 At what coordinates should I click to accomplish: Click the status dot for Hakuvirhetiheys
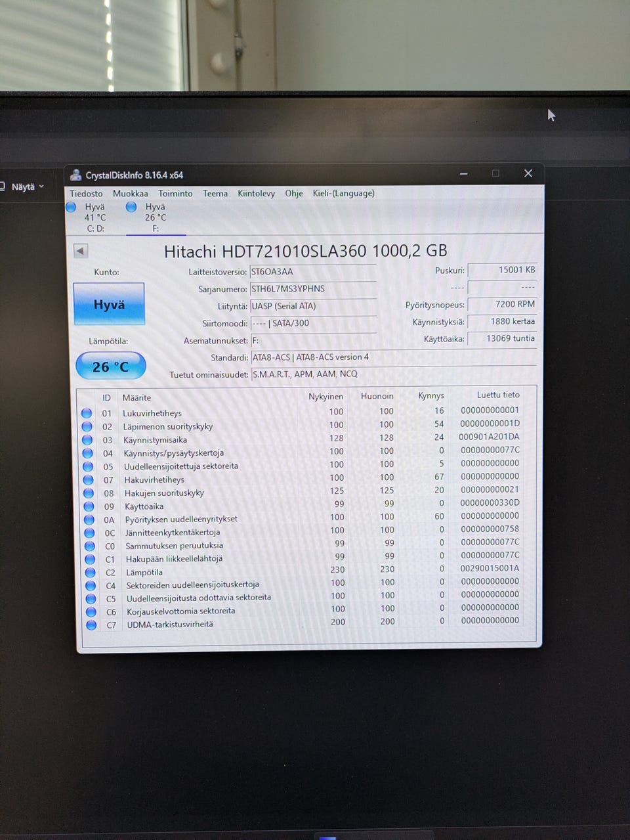coord(88,480)
